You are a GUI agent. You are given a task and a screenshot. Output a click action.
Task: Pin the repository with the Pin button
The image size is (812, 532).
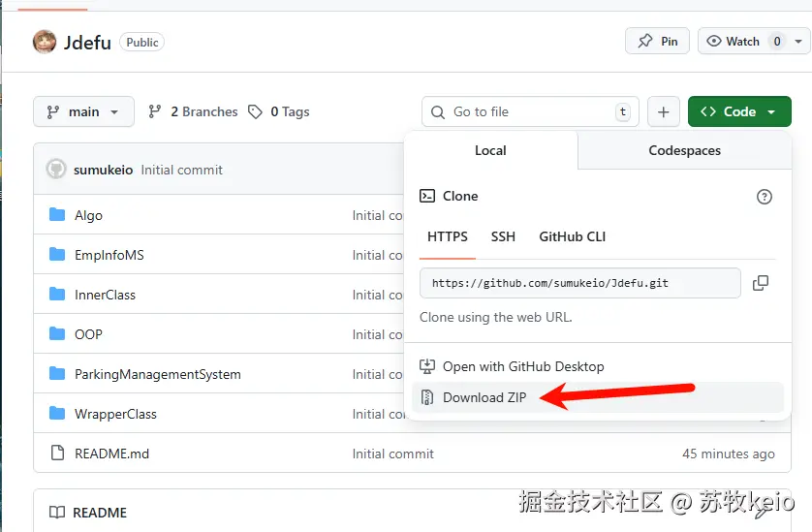tap(657, 41)
